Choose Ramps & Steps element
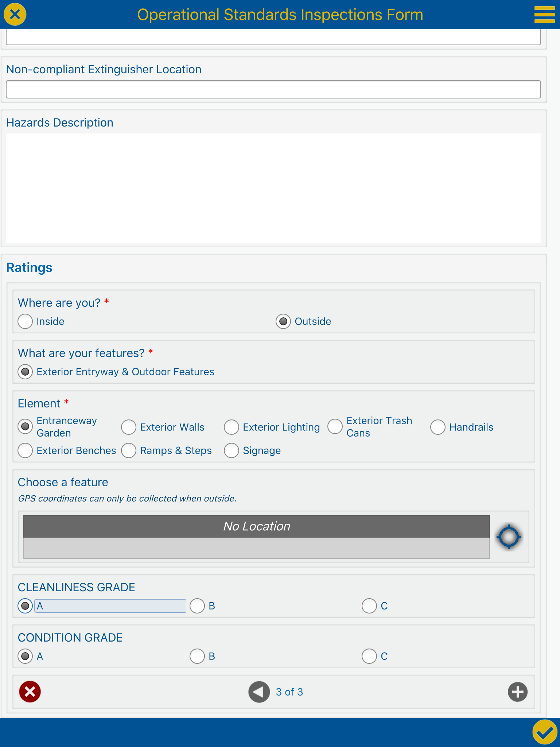This screenshot has width=560, height=747. (x=129, y=450)
